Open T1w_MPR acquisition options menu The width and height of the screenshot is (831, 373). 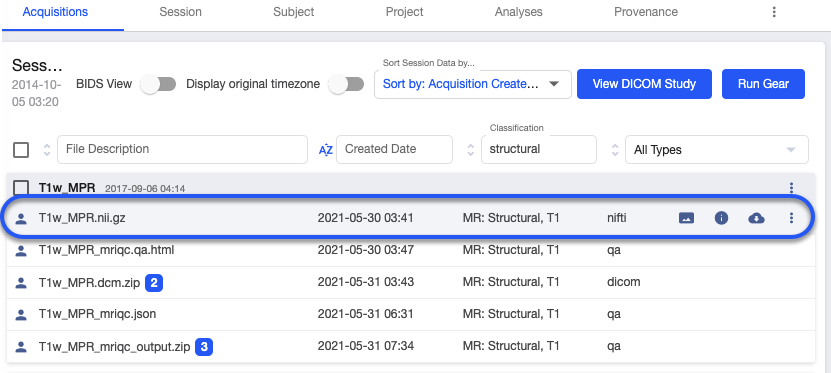point(791,187)
